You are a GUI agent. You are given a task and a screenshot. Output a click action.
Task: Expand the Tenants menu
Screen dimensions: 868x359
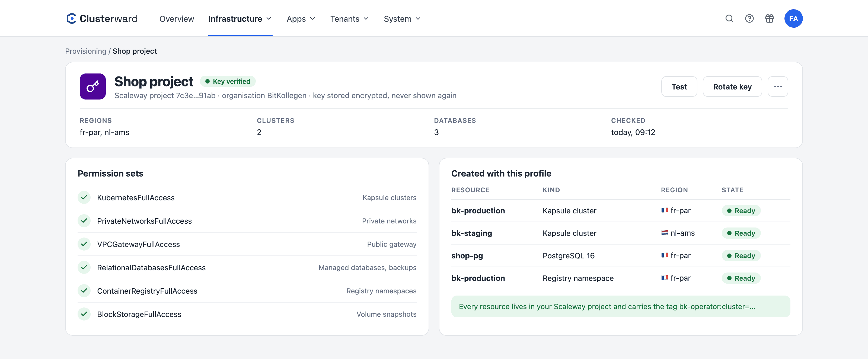coord(349,19)
